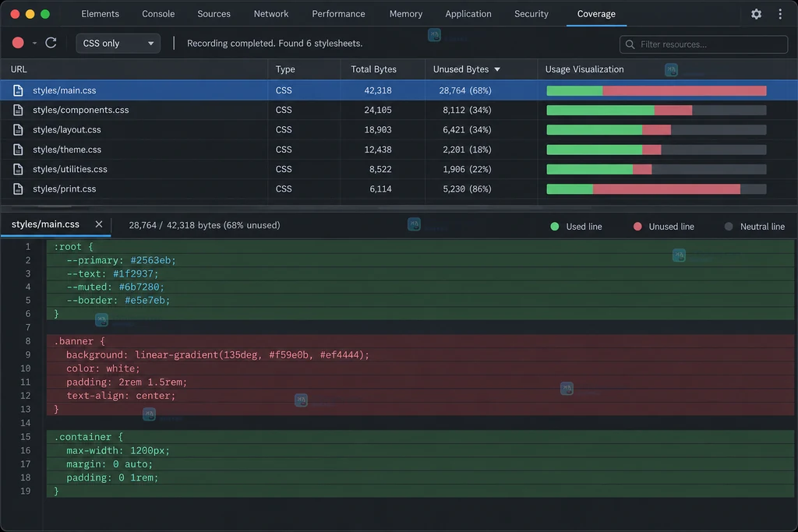Click the 'Unused line' legend label

pos(671,227)
